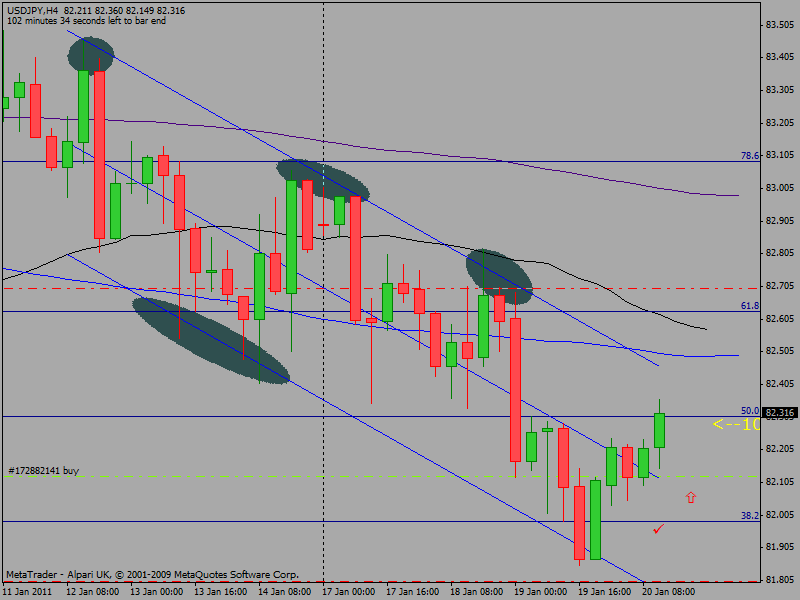Screen dimensions: 800x600
Task: Click price axis value 83.305
Action: pos(780,90)
